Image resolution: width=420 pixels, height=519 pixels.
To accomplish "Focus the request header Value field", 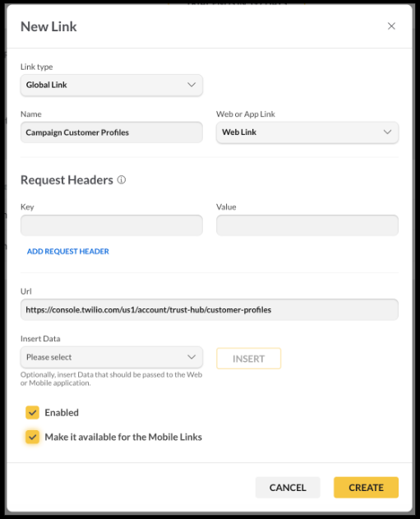I will tap(307, 225).
